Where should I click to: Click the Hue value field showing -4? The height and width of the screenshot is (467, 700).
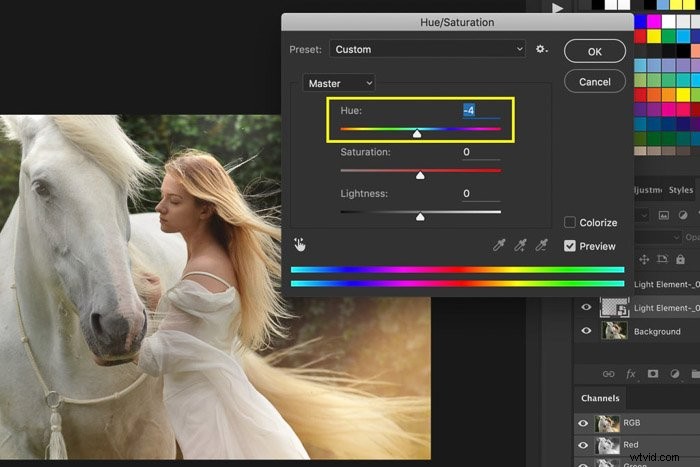click(481, 110)
